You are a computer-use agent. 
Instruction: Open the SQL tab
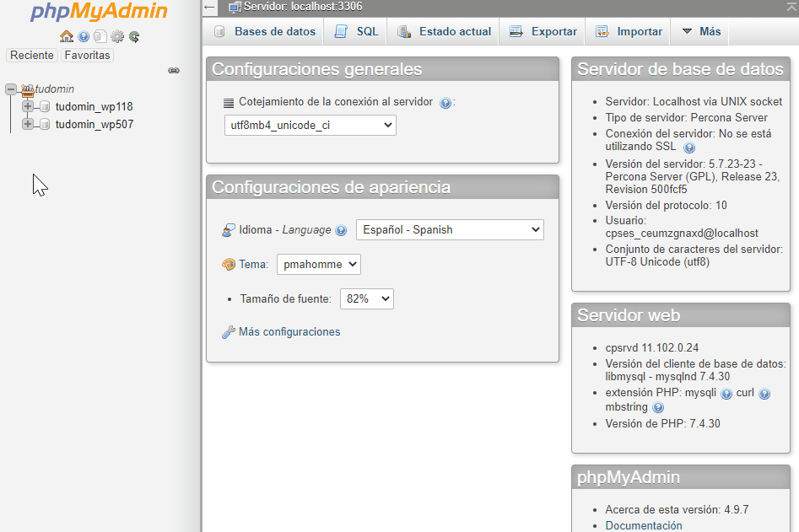(355, 31)
